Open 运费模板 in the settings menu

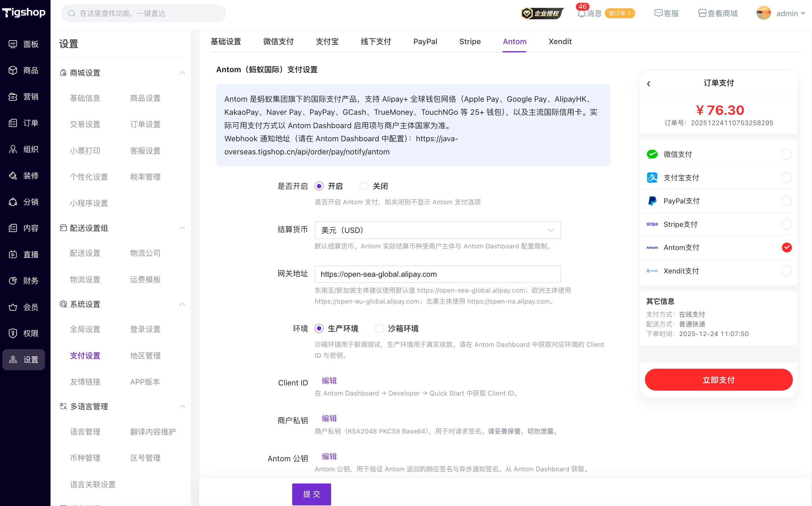point(145,280)
